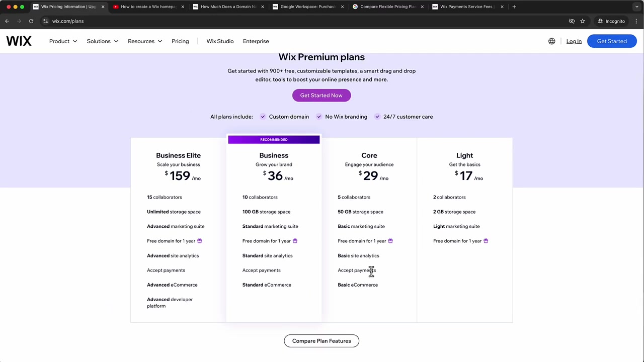644x362 pixels.
Task: Click the gift icon in Core plan
Action: (x=390, y=241)
